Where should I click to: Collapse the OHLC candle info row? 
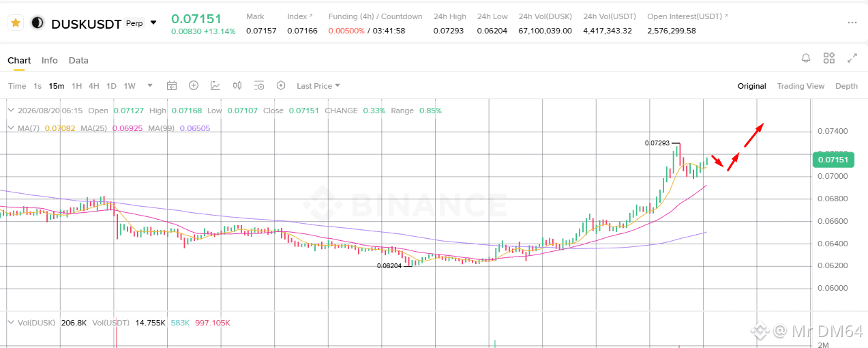[11, 111]
